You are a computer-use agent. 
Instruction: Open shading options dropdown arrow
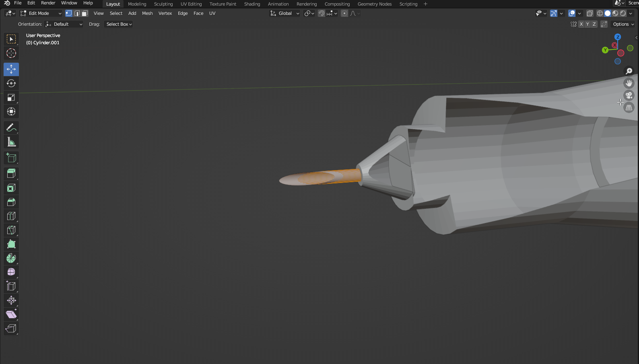pos(631,13)
